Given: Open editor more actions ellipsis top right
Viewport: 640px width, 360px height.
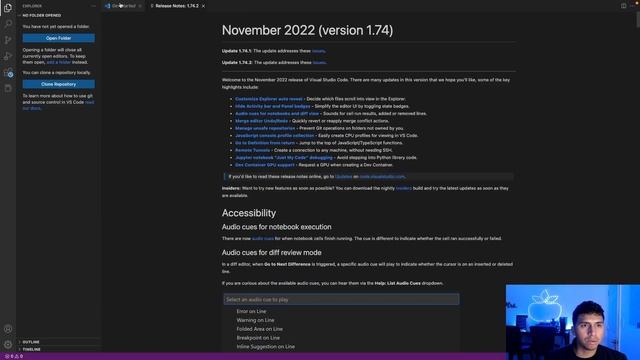Looking at the screenshot, I should [633, 6].
